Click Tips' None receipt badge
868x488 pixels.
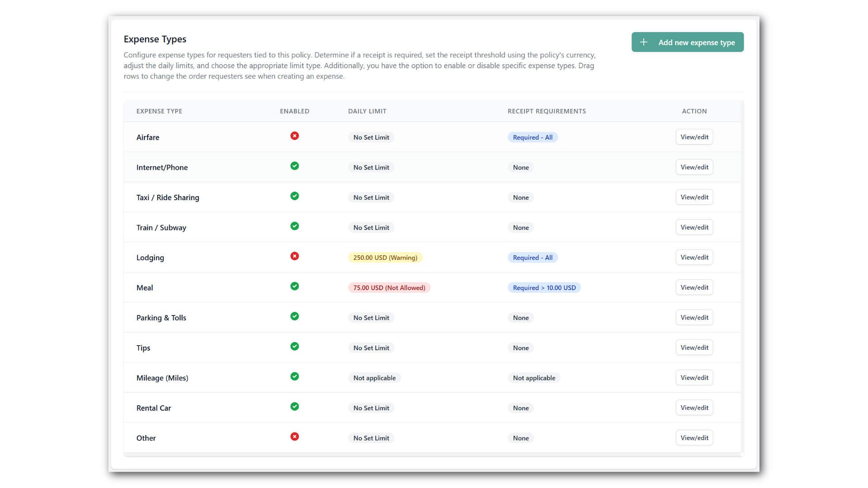coord(521,348)
